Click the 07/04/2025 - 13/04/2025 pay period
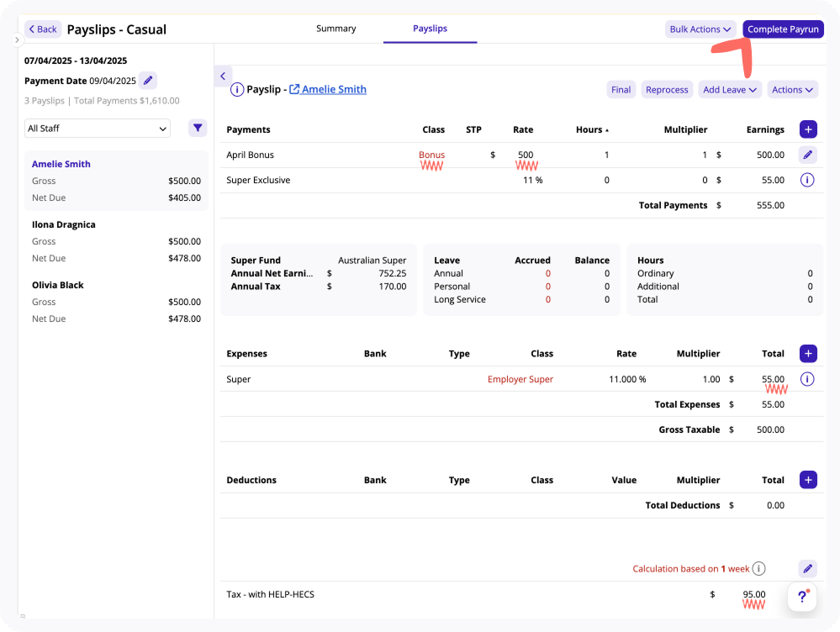Screen dimensions: 840x632 click(x=76, y=61)
